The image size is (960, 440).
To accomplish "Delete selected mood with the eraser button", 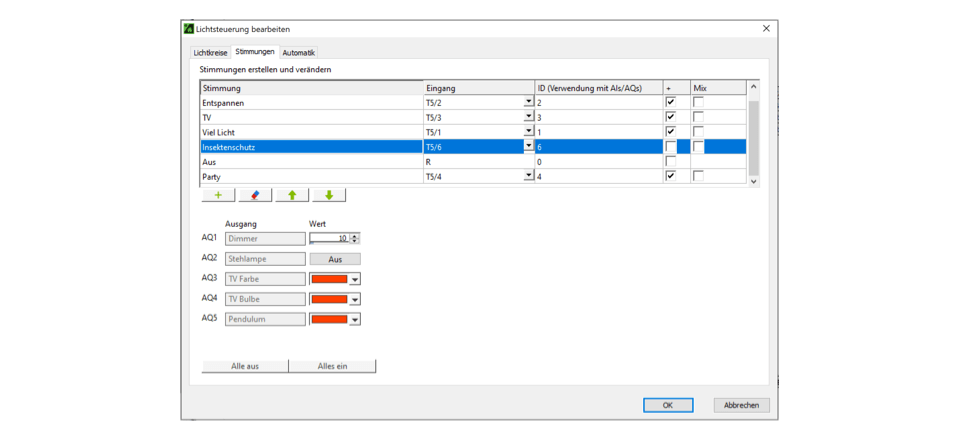I will 255,195.
